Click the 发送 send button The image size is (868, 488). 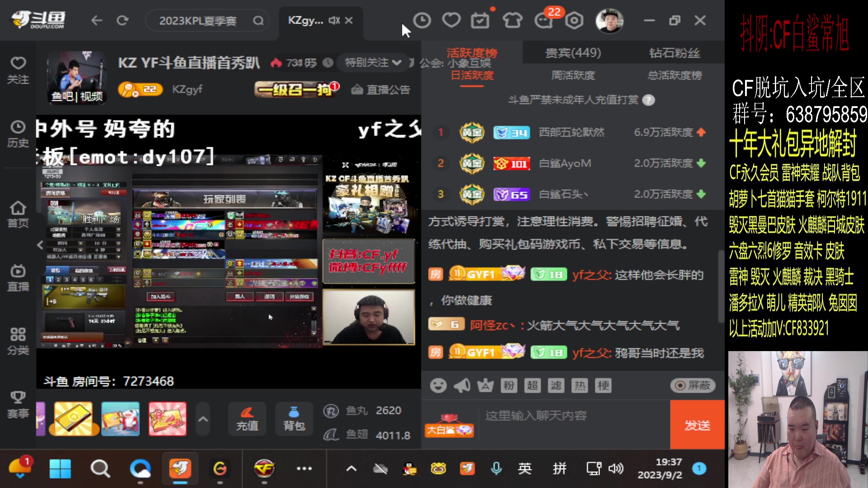pyautogui.click(x=697, y=425)
